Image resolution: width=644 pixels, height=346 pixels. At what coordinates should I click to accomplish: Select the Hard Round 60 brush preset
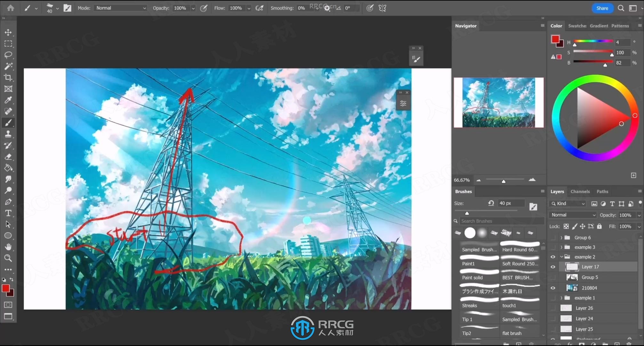tap(520, 247)
